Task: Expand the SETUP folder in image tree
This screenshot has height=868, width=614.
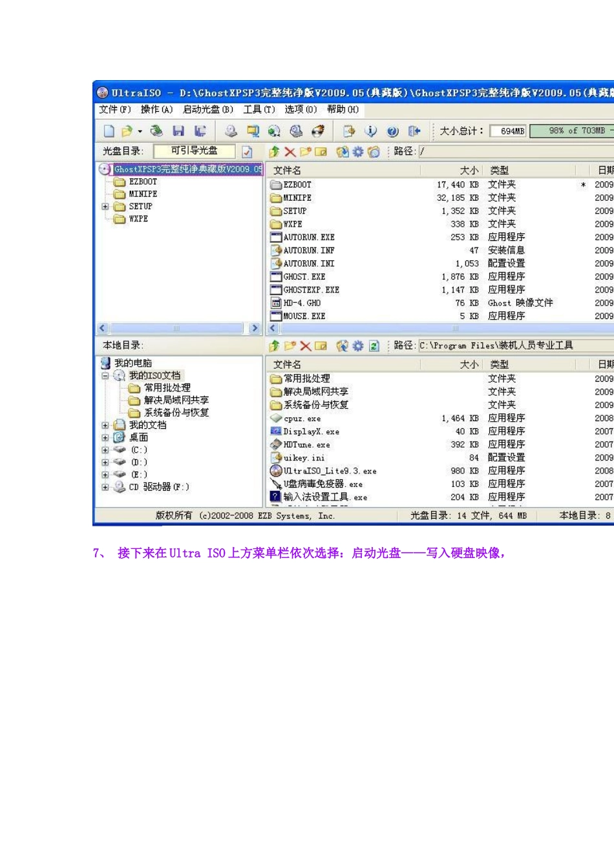Action: click(105, 207)
